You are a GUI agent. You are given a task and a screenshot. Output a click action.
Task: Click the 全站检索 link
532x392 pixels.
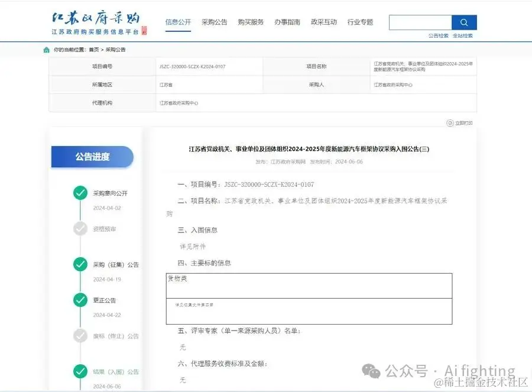[x=462, y=35]
